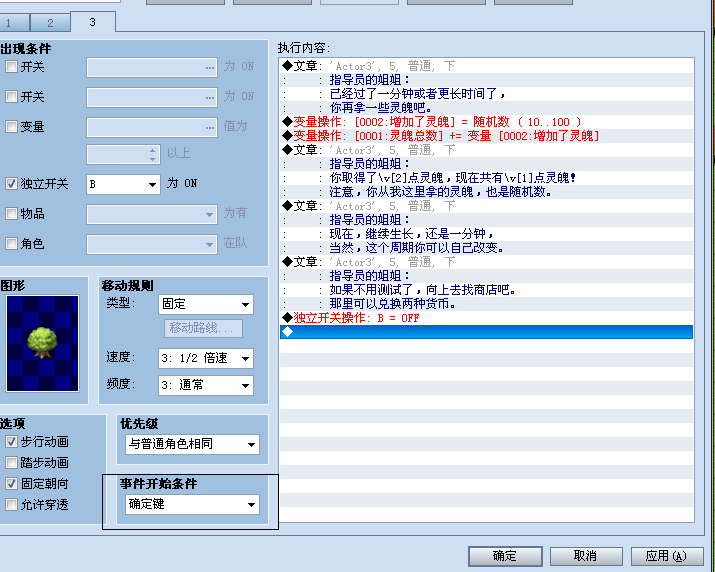Toggle the 角色 condition checkbox
Screen dimensions: 715x572
(11, 244)
